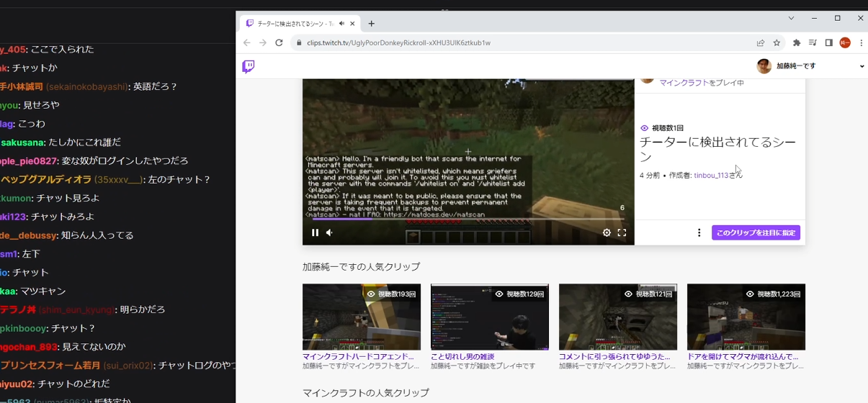Viewport: 868px width, 403px height.
Task: Select chat message チャット見ろよ
Action: click(x=68, y=198)
